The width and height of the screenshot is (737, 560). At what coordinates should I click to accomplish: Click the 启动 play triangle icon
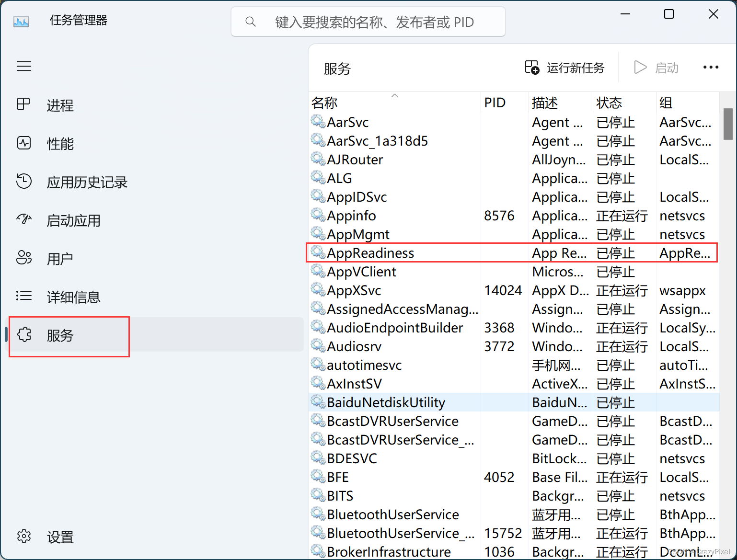[640, 68]
